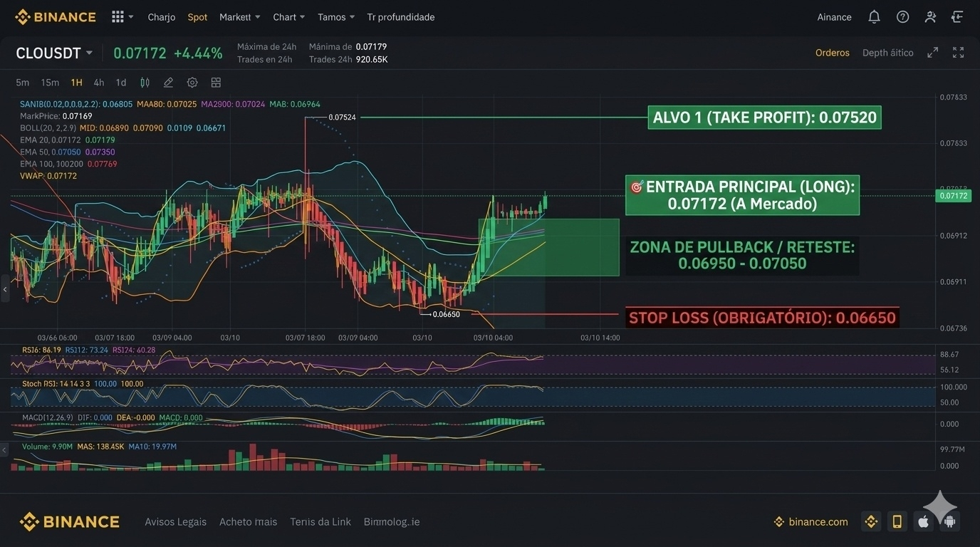Open the chart layout grid icon
The height and width of the screenshot is (547, 980).
coord(216,83)
